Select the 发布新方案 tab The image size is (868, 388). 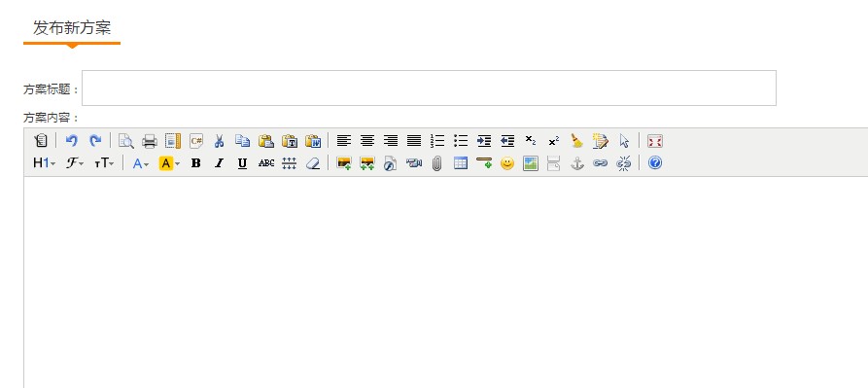tap(72, 28)
